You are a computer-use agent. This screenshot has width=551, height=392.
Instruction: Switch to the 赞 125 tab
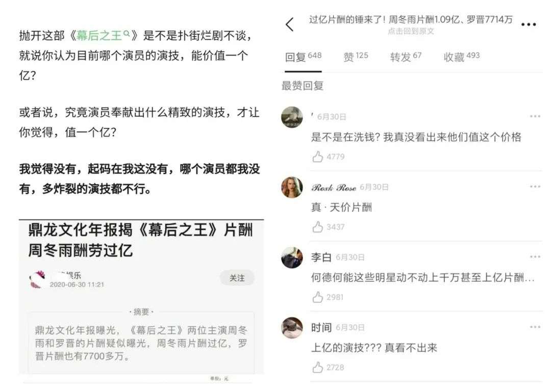[356, 56]
